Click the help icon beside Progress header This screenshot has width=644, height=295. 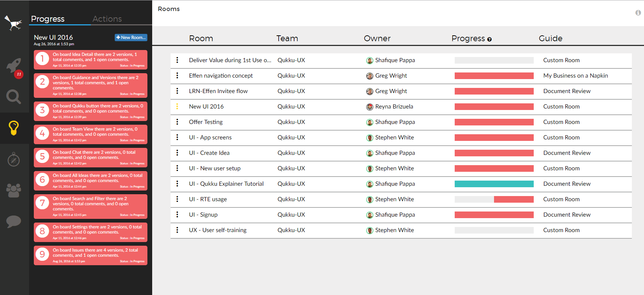point(489,39)
